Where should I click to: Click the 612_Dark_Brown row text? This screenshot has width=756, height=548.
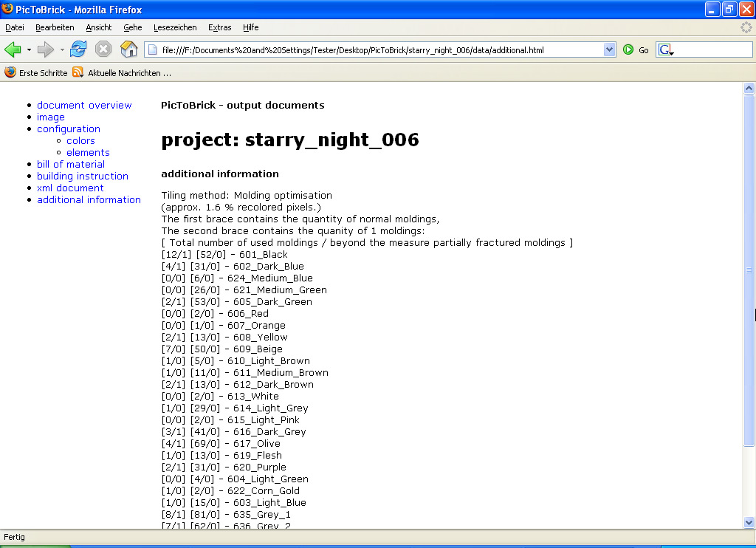point(237,385)
